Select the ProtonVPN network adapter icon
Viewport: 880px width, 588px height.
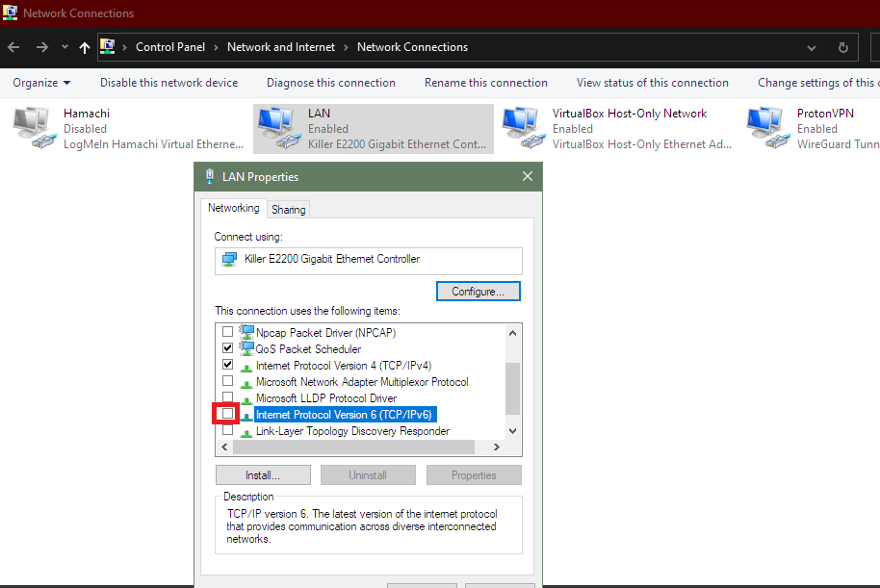[769, 128]
